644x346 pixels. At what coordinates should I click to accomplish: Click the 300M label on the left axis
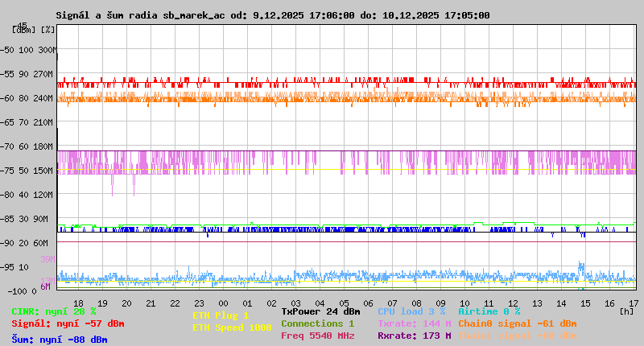[x=47, y=50]
